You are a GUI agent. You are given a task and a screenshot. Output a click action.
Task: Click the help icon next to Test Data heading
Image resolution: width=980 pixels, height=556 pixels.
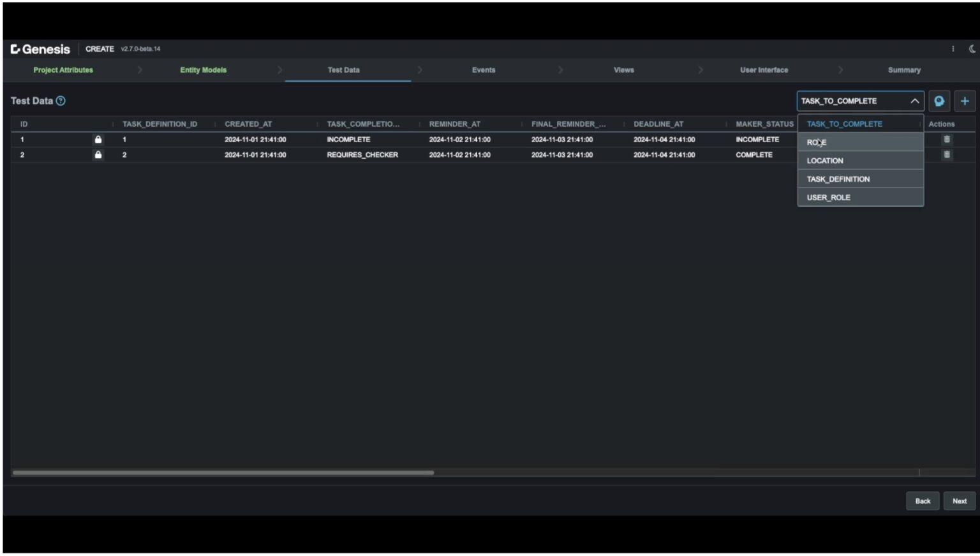coord(60,100)
